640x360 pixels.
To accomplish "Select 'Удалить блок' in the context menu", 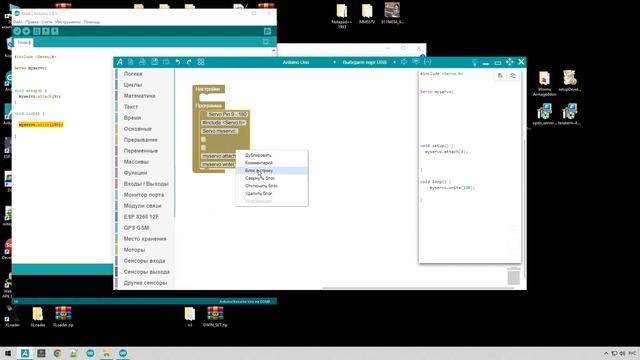I will [x=272, y=193].
